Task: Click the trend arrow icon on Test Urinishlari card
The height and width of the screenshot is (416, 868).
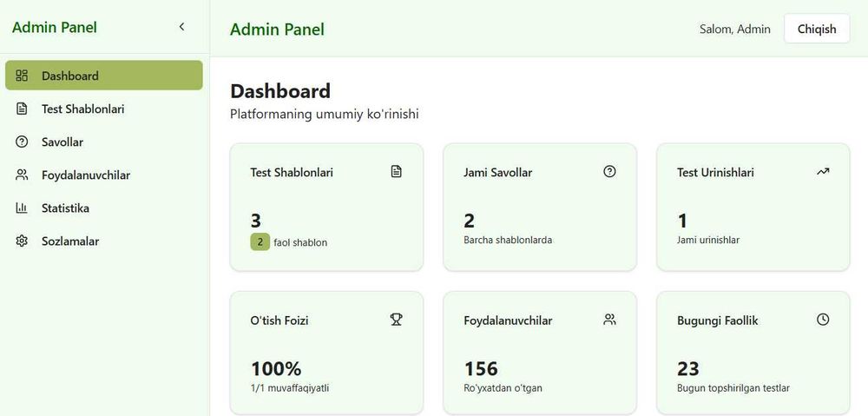Action: tap(823, 172)
